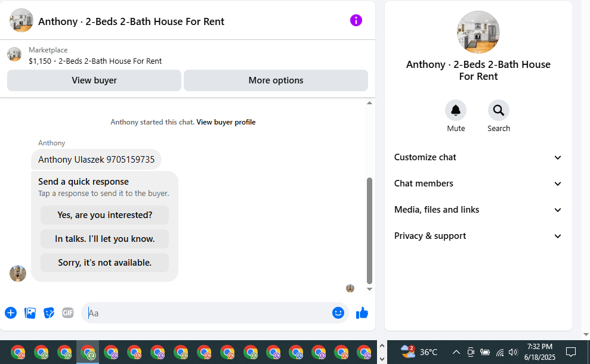Expand Media, files and links section
The image size is (590, 364).
point(478,210)
